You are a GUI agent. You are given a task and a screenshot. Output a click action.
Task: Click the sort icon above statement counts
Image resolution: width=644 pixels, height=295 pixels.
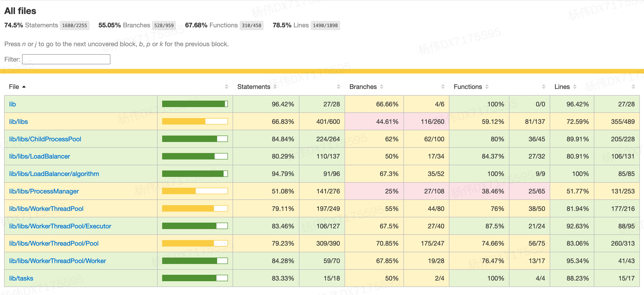click(x=339, y=87)
